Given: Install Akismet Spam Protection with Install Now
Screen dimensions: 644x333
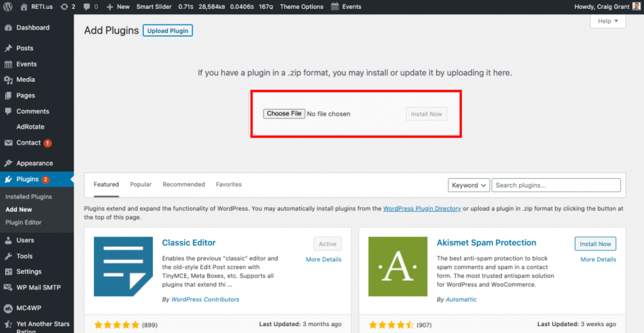Looking at the screenshot, I should [596, 244].
